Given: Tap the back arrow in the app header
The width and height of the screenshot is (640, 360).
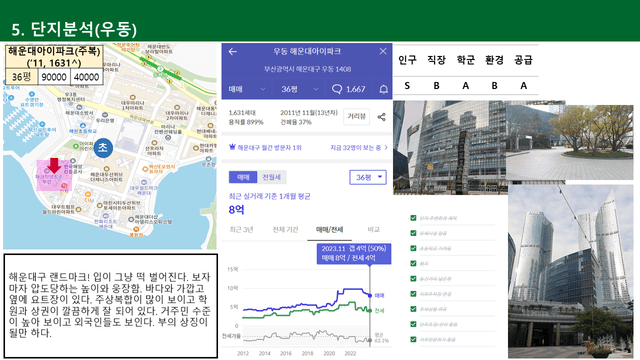Looking at the screenshot, I should (233, 51).
